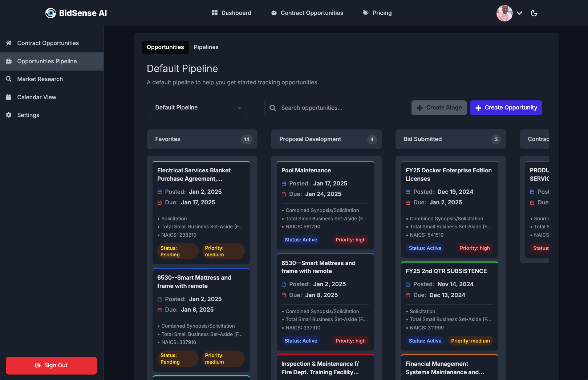Open the profile chevron dropdown
The height and width of the screenshot is (380, 588).
(x=519, y=13)
